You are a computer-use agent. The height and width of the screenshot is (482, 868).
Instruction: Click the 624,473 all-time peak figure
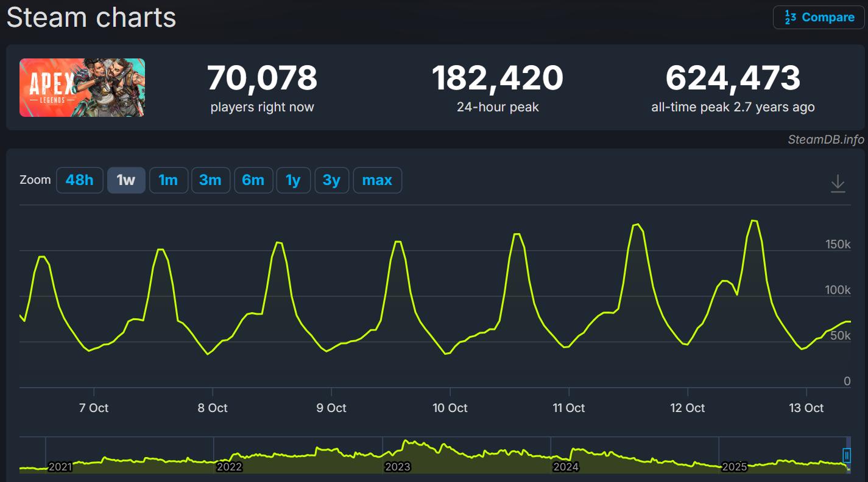coord(733,79)
